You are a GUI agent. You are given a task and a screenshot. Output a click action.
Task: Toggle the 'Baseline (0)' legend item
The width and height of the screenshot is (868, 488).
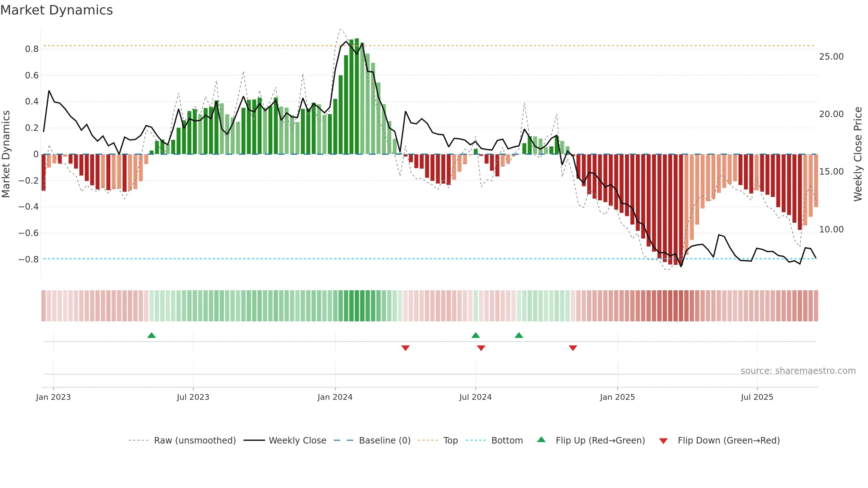(372, 440)
